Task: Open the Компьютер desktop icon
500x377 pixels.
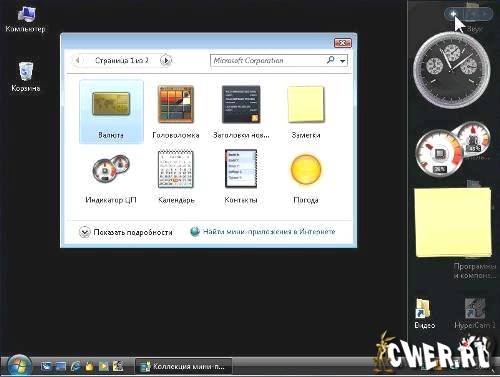Action: coord(25,19)
